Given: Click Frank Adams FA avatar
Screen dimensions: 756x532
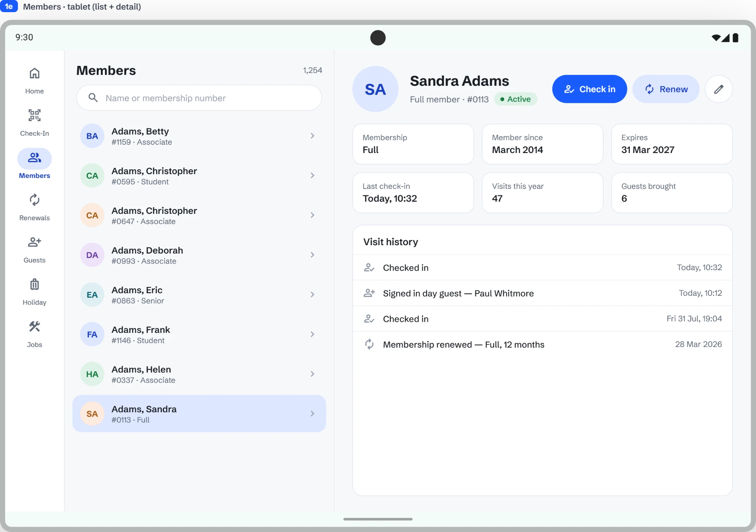Looking at the screenshot, I should (92, 334).
